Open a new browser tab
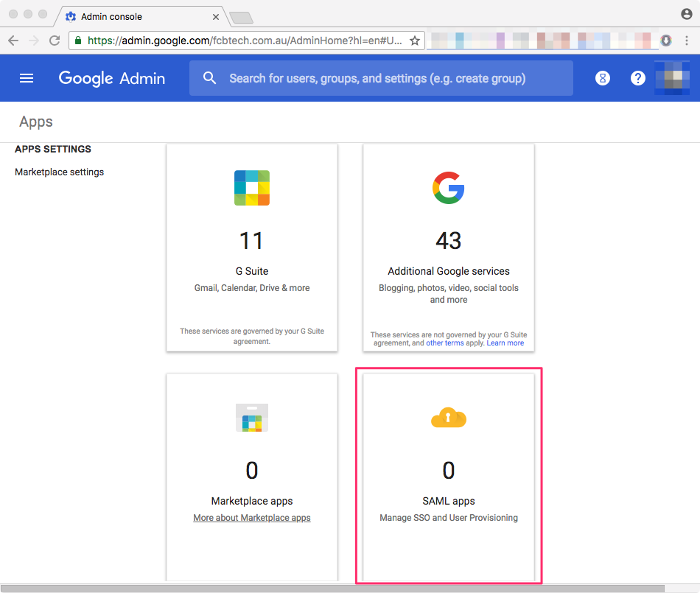700x593 pixels. pos(241,18)
